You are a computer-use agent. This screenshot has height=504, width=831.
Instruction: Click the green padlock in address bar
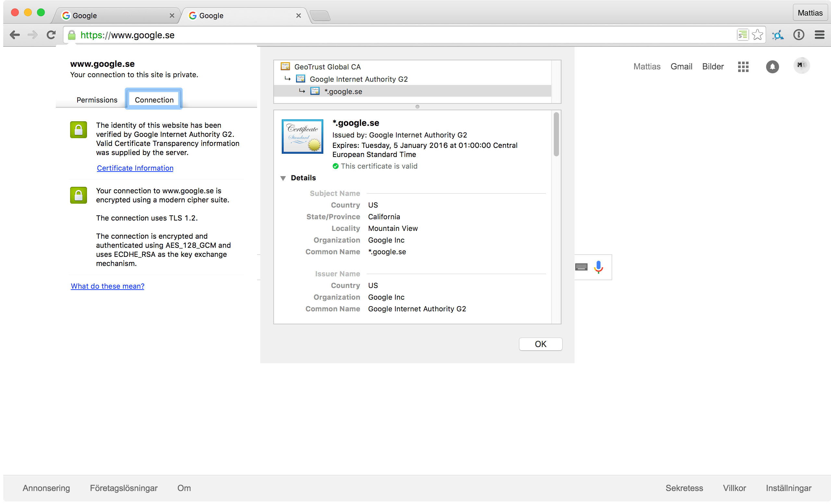pyautogui.click(x=71, y=35)
